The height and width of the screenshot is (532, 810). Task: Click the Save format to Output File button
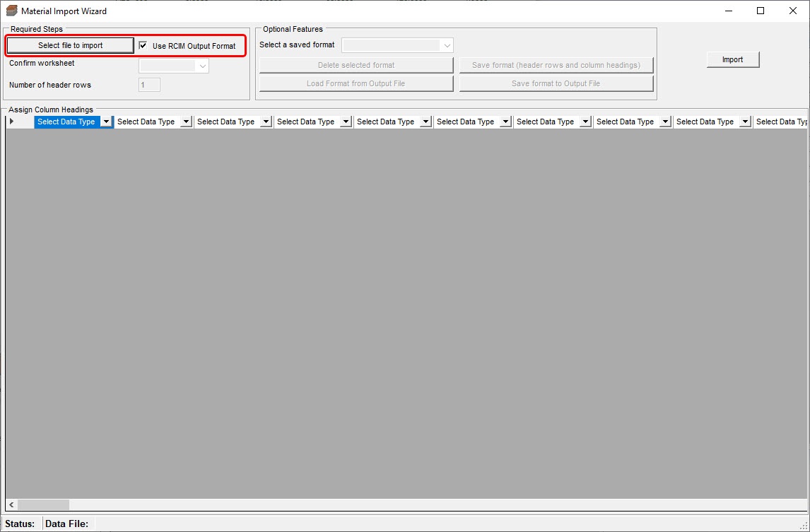point(556,83)
